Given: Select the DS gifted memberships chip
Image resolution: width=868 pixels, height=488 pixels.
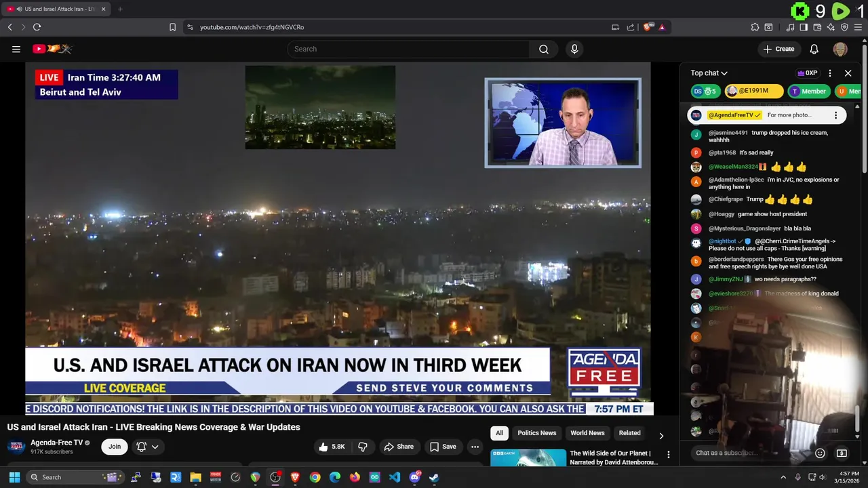Looking at the screenshot, I should 706,91.
